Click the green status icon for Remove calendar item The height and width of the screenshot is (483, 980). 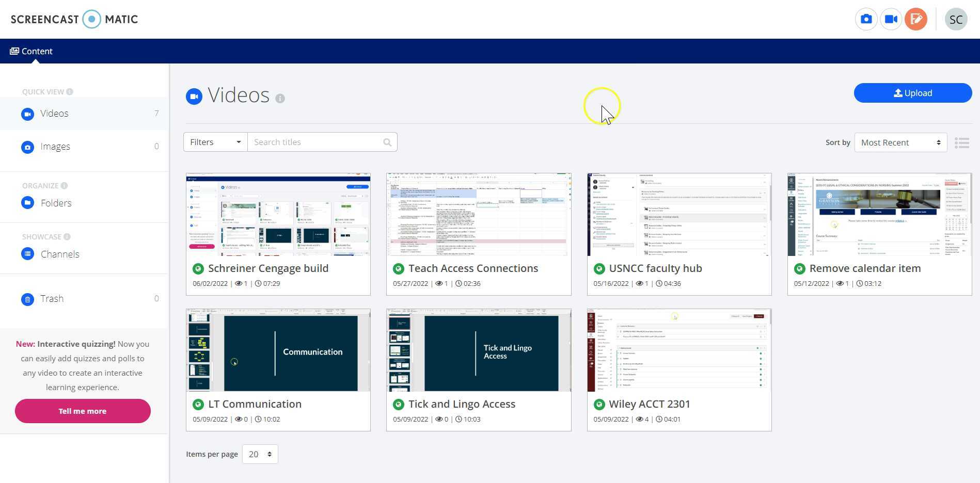pyautogui.click(x=799, y=269)
